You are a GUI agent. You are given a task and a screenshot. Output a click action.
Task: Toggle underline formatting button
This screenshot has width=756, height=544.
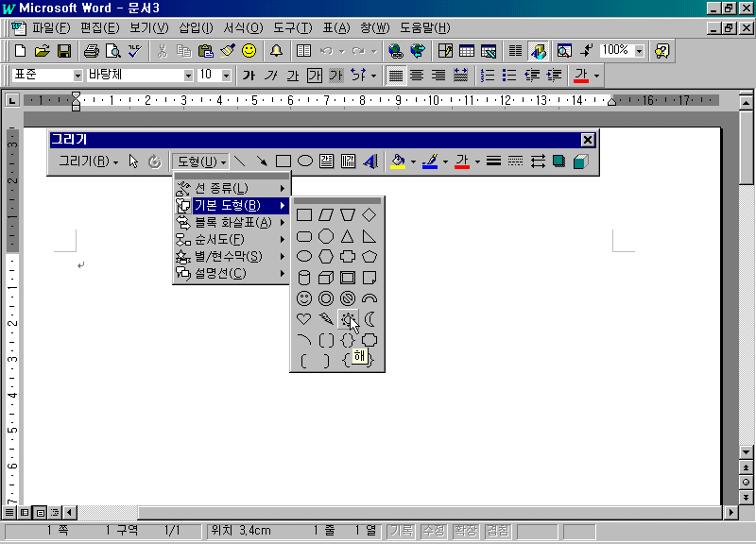tap(293, 76)
